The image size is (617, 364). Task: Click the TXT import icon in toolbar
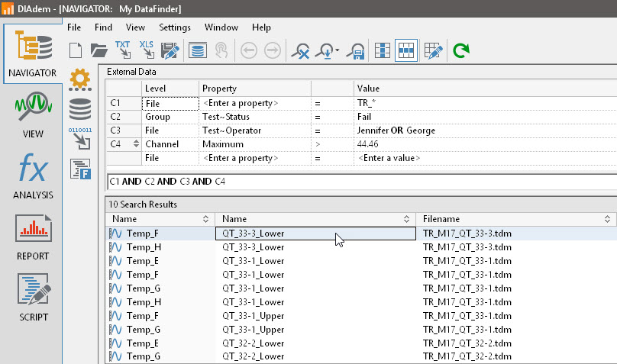(x=122, y=50)
